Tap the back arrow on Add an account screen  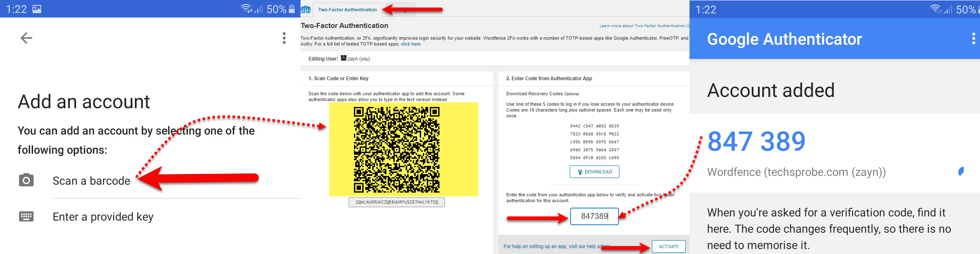click(26, 38)
